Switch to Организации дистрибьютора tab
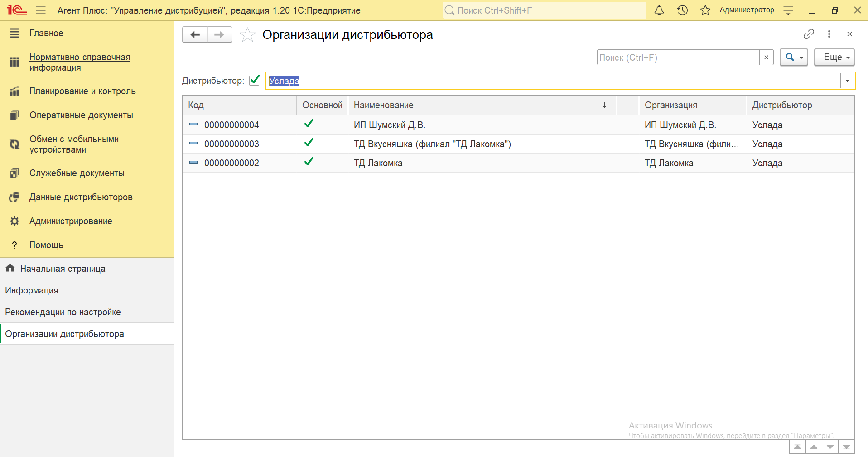Image resolution: width=868 pixels, height=457 pixels. 87,334
